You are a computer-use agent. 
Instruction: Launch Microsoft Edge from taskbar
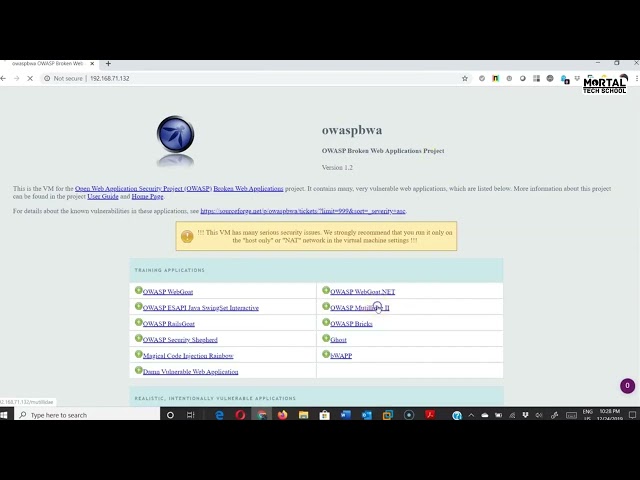pyautogui.click(x=219, y=415)
